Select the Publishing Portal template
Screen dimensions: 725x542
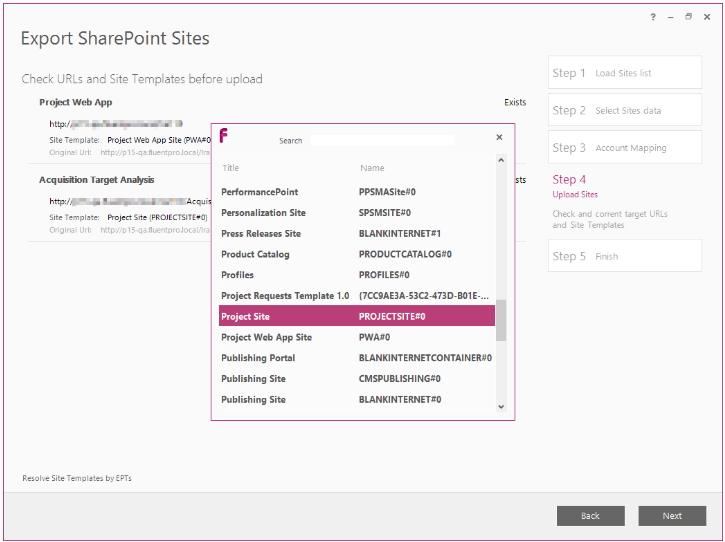tap(357, 358)
